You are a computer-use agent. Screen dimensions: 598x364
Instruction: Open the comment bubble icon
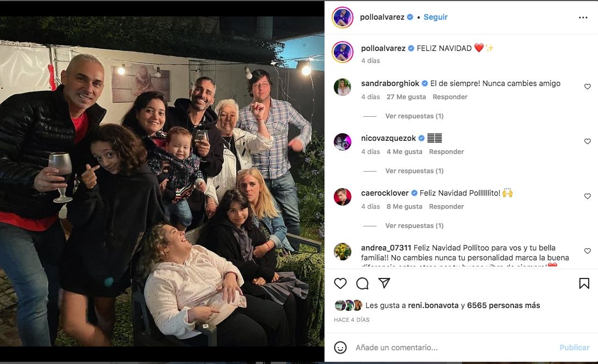click(x=362, y=283)
